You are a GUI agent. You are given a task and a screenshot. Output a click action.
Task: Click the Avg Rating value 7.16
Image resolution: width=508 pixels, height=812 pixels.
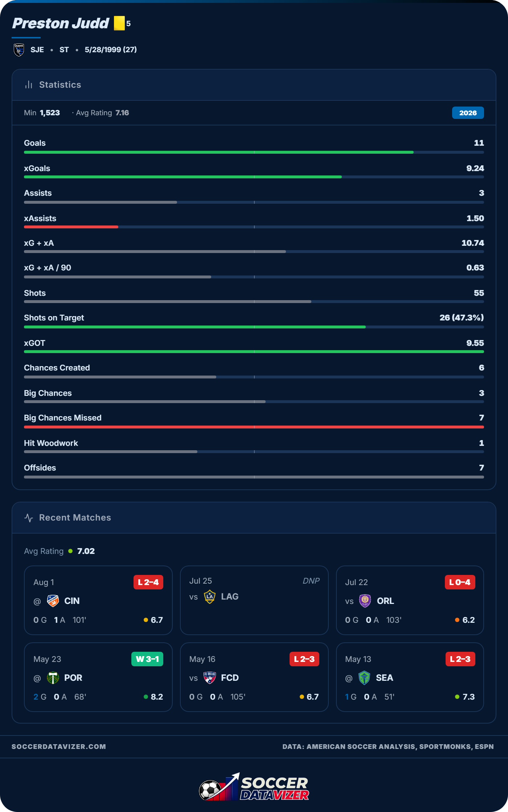pos(122,113)
